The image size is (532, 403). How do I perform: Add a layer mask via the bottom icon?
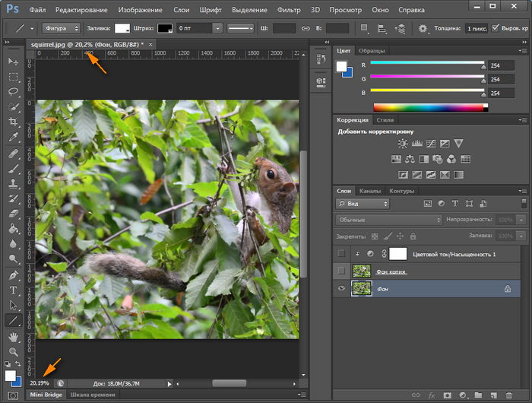(x=446, y=395)
